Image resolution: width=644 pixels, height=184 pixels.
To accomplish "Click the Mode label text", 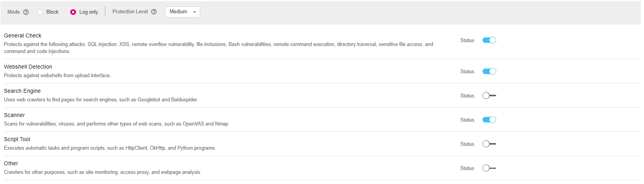I will 14,12.
